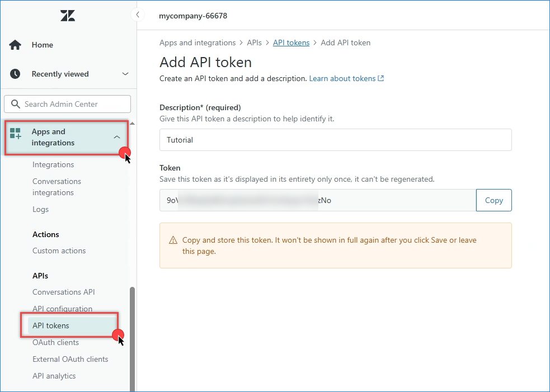550x392 pixels.
Task: Click the external link icon beside Learn about tokens
Action: click(381, 78)
